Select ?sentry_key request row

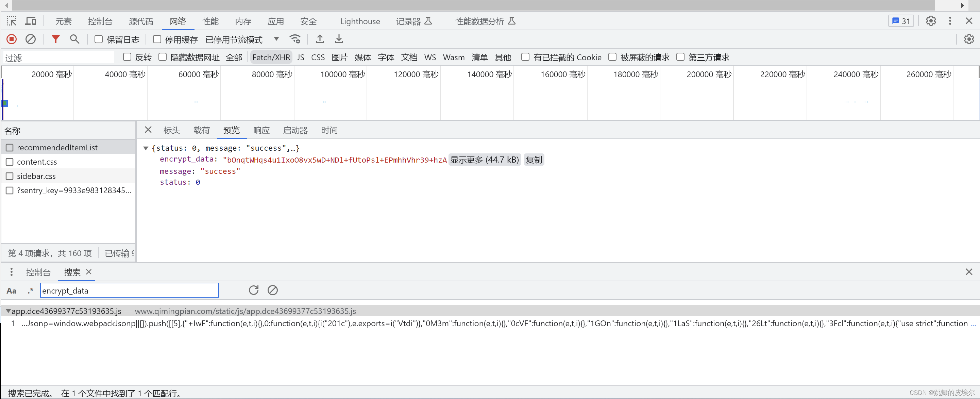[x=68, y=190]
